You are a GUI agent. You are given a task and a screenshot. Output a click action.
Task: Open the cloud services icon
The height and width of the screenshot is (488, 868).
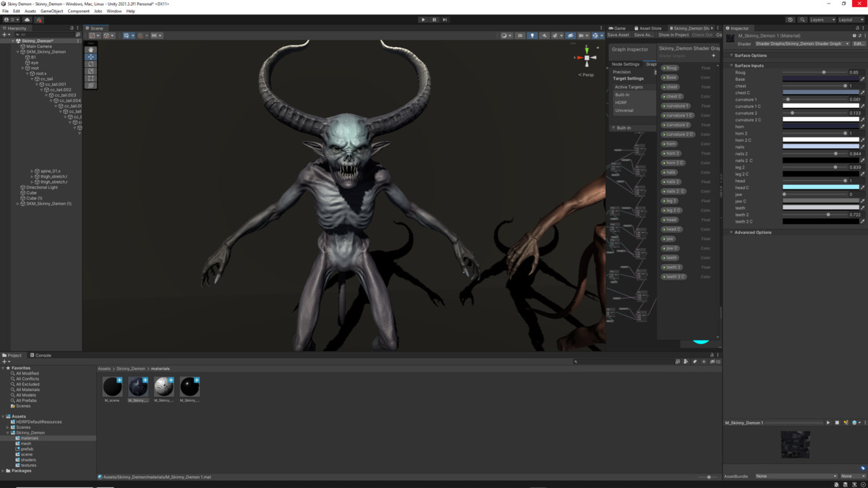27,20
